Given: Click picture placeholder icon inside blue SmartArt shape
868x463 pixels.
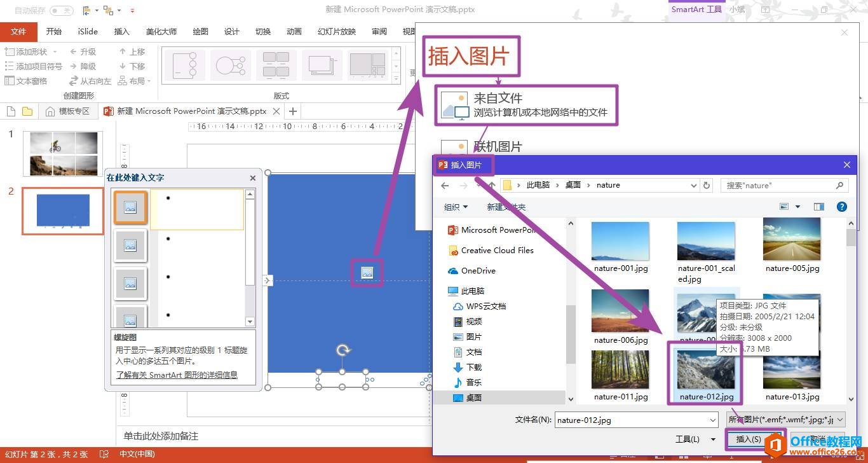Looking at the screenshot, I should pos(367,272).
